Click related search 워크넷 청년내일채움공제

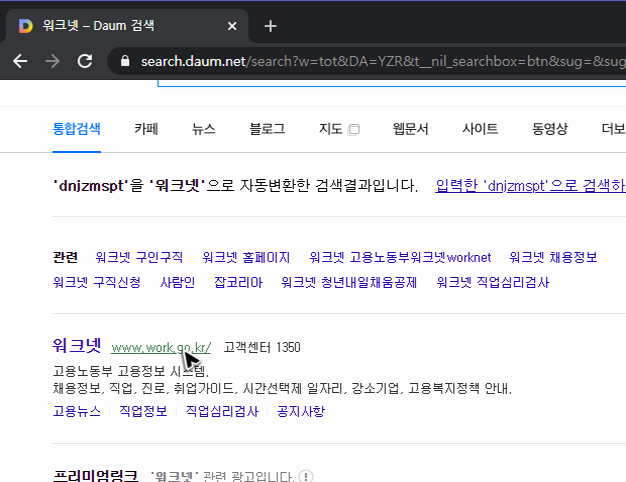[349, 282]
